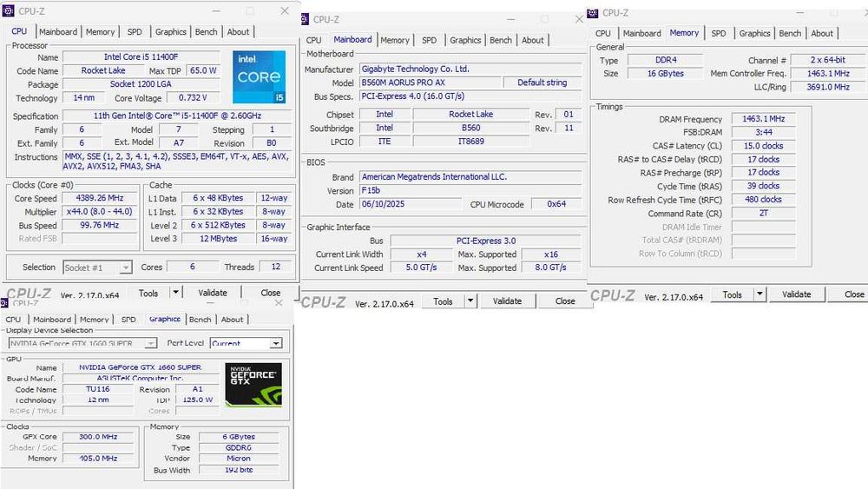Open SPD tab in the Graphics window
The width and height of the screenshot is (868, 489).
(x=128, y=320)
